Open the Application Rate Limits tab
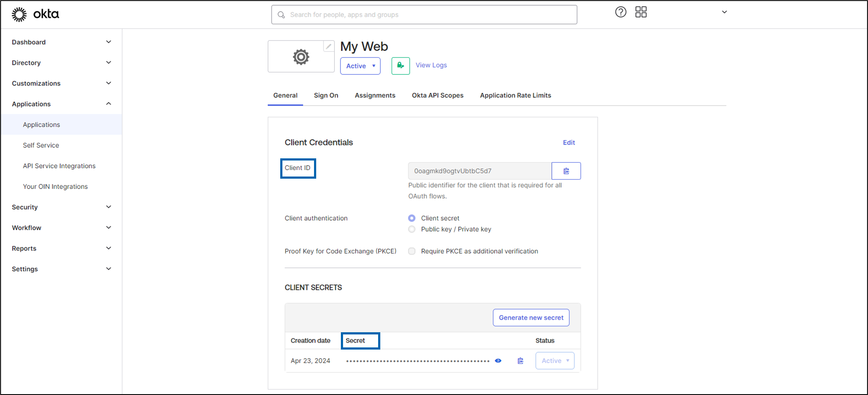868x395 pixels. pos(515,96)
